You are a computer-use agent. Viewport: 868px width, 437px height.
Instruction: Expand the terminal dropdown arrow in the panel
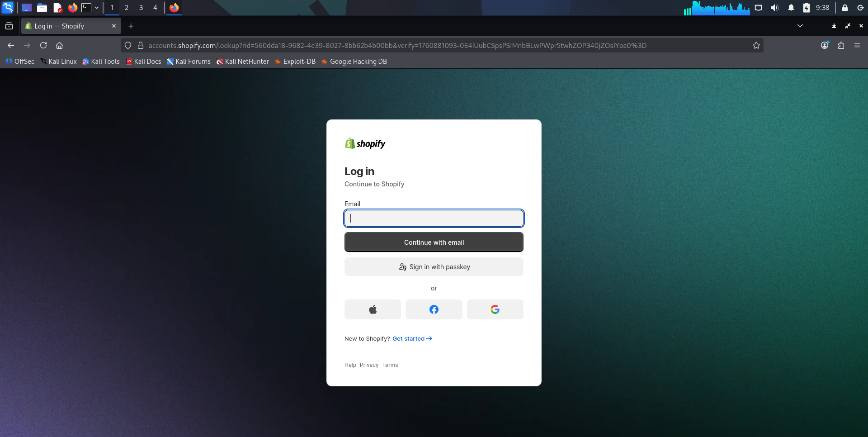click(x=97, y=8)
